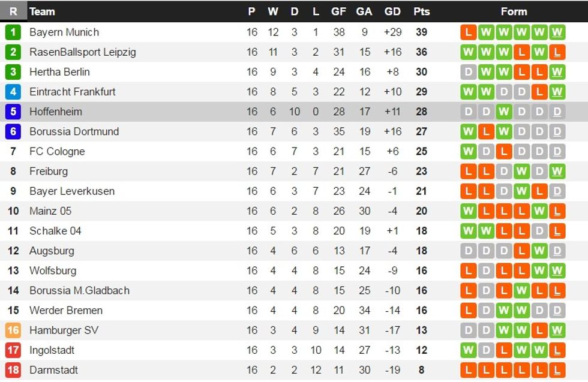The height and width of the screenshot is (382, 588).
Task: Click the dark blue rank 5 badge
Action: coord(13,112)
